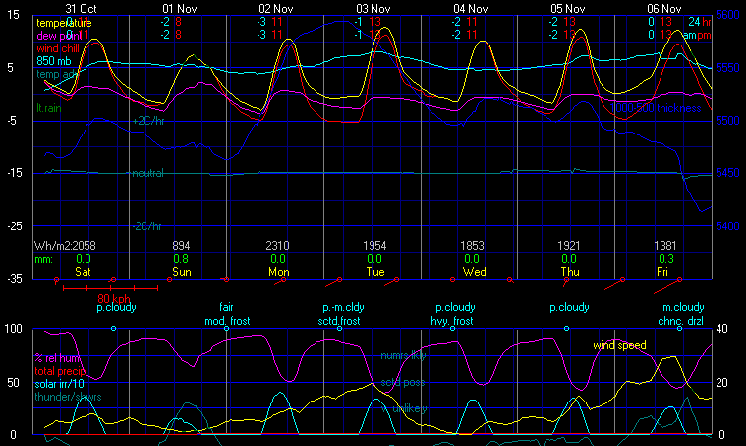Select the p.-m.cldy sky condition label

[x=344, y=307]
